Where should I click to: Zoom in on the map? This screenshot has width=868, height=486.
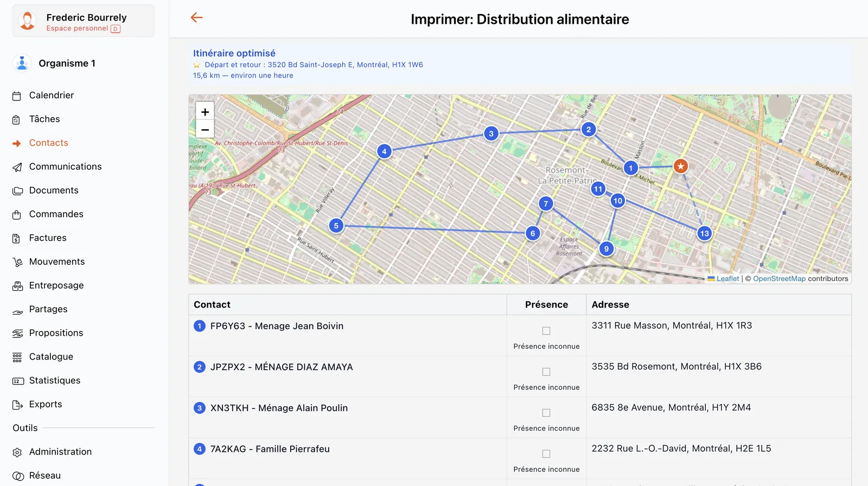click(205, 112)
